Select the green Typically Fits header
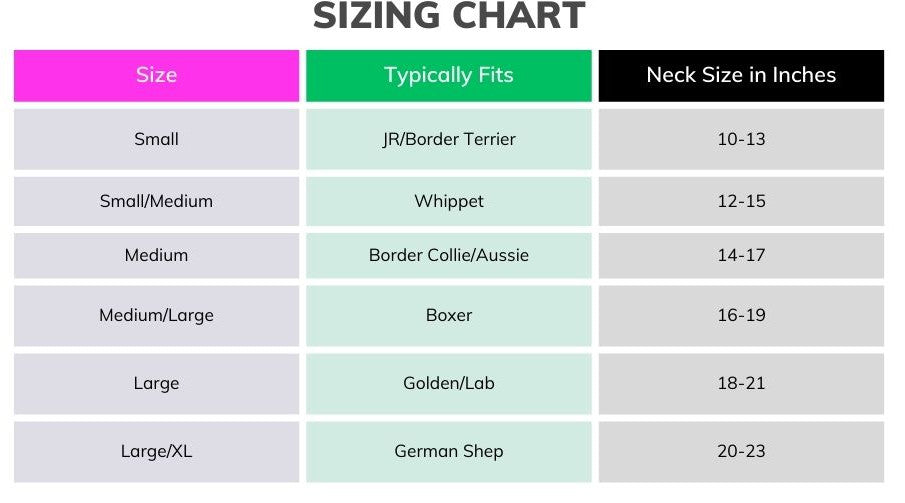The image size is (905, 503). click(x=448, y=76)
